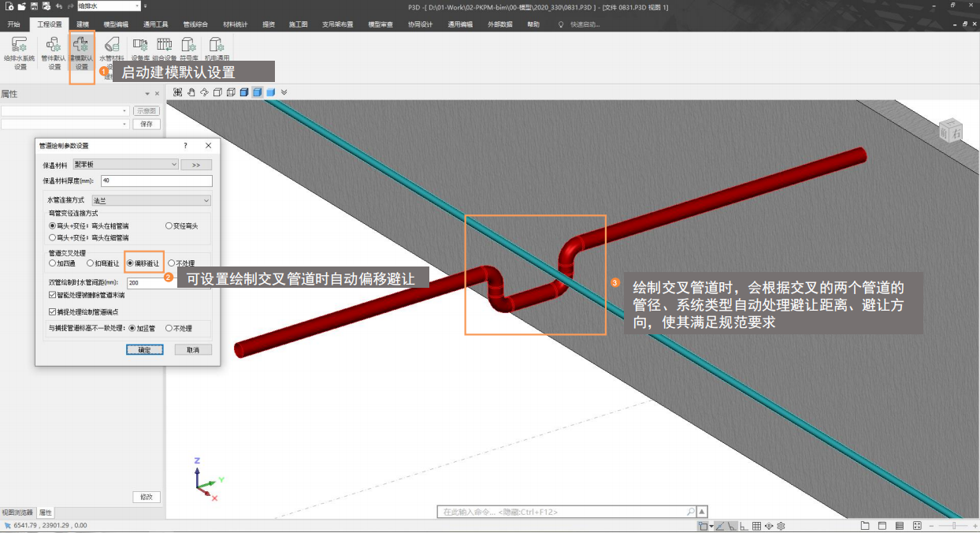Click the save icon in quick access toolbar
This screenshot has height=533, width=980.
[33, 6]
